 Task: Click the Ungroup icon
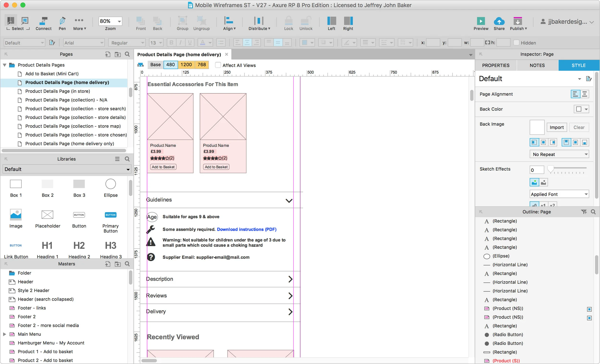pos(201,21)
